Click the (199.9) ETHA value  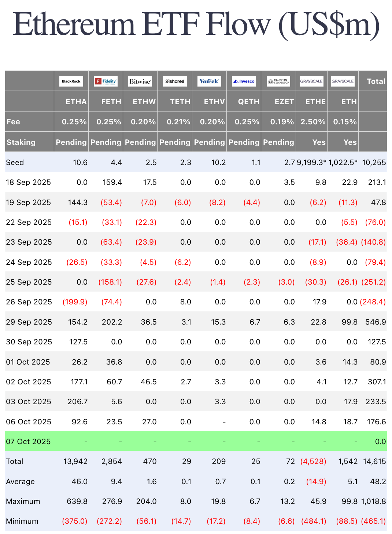75,302
